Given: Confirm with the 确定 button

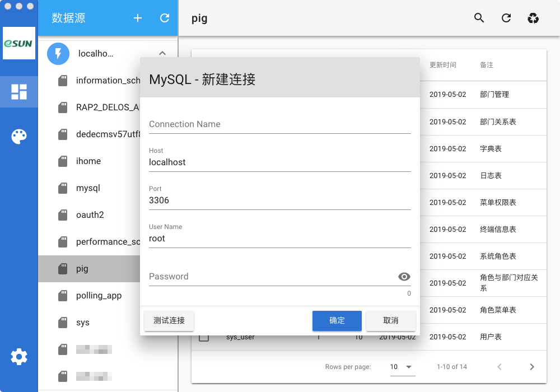Looking at the screenshot, I should point(337,320).
